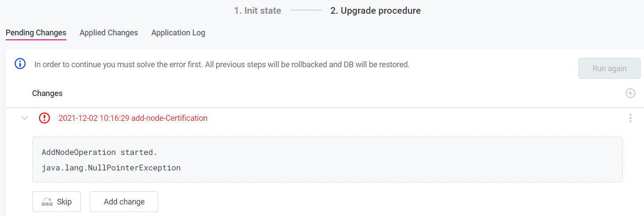
Task: Click the blue info icon
Action: click(x=20, y=64)
